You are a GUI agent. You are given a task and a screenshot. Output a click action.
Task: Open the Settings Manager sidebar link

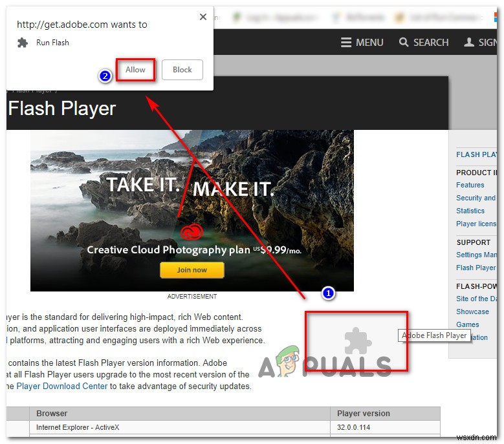(476, 255)
